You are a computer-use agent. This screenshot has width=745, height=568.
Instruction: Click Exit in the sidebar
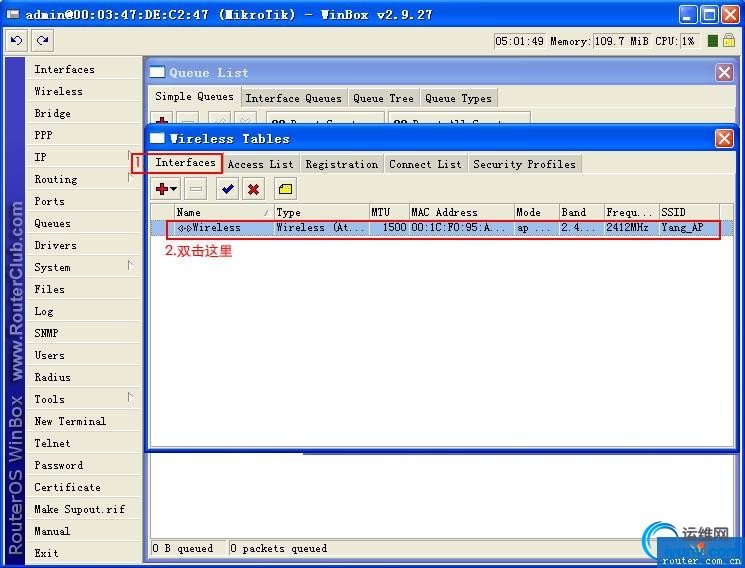(83, 553)
